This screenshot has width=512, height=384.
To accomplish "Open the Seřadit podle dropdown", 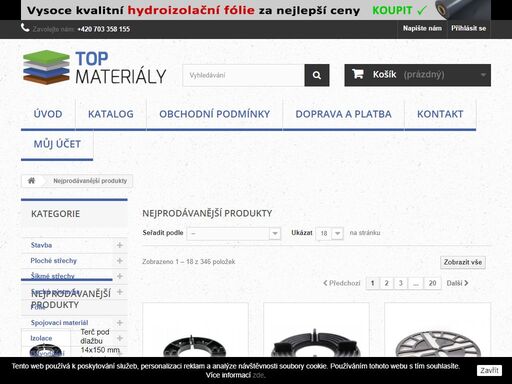I will pos(234,233).
